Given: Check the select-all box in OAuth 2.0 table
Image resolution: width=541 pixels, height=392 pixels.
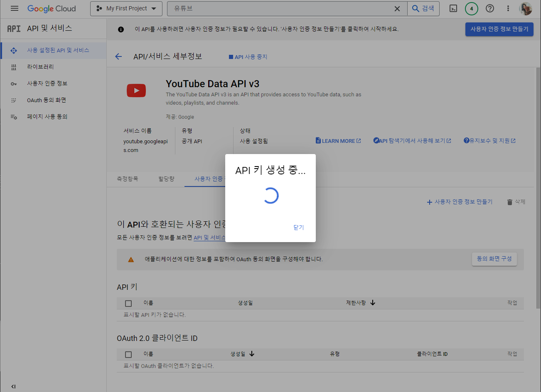Looking at the screenshot, I should 128,354.
